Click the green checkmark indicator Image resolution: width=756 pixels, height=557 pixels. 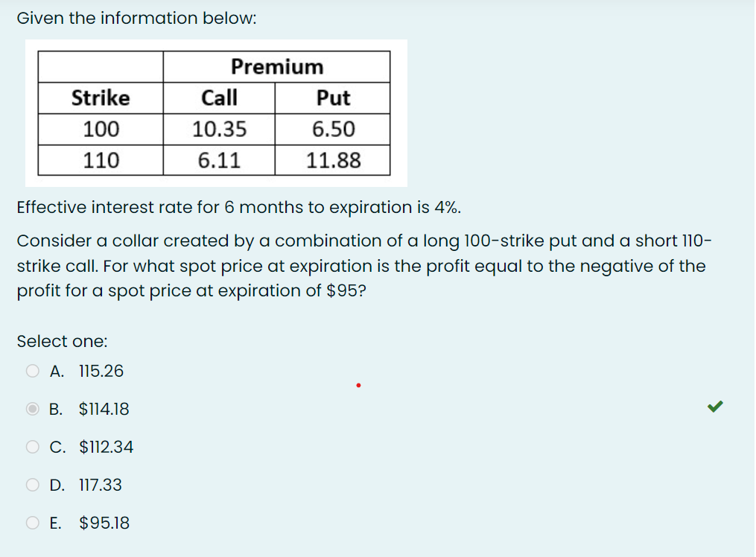(x=714, y=406)
